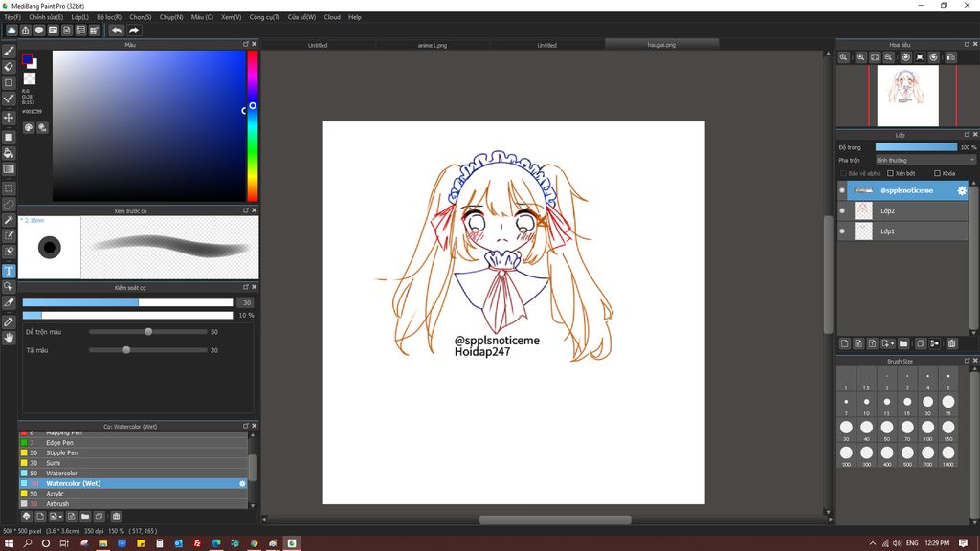Open the Bộ lọc(R) menu
This screenshot has width=980, height=551.
click(x=109, y=17)
